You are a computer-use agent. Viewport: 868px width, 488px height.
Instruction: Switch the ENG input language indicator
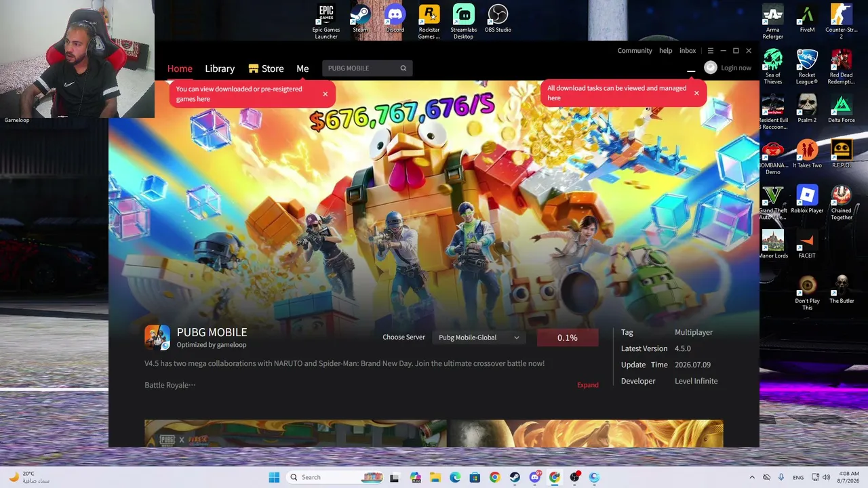pos(798,477)
